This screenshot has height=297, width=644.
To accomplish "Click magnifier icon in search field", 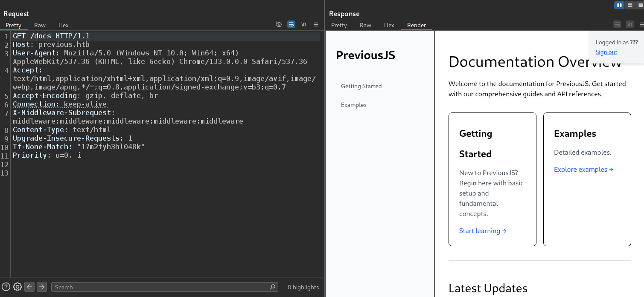I will (x=272, y=287).
